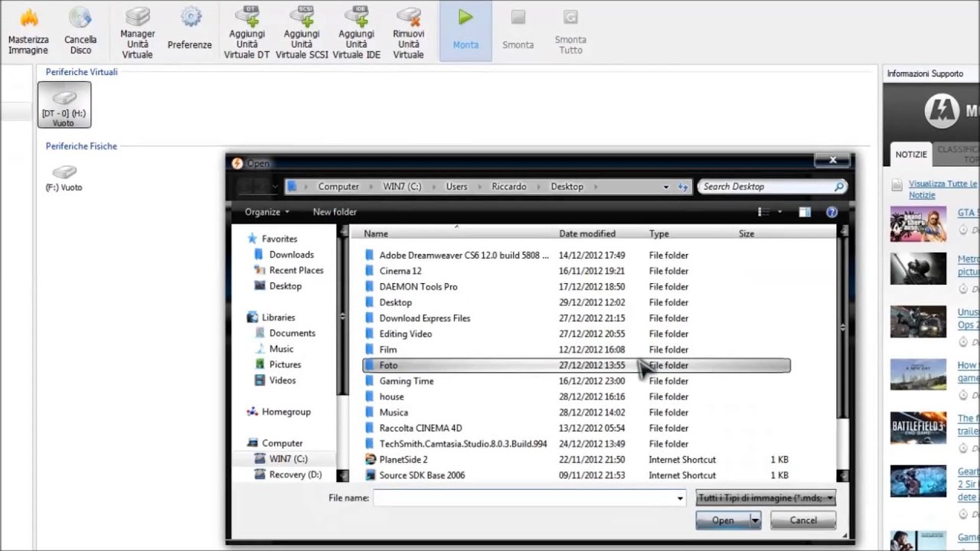Expand the address bar history dropdown
Viewport: 980px width, 551px height.
665,187
